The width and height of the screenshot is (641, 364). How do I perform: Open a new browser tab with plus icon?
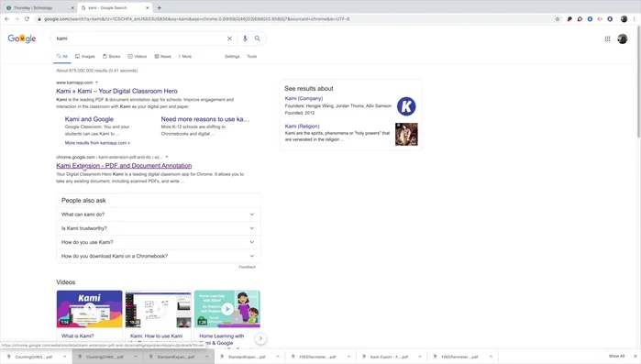pos(159,7)
